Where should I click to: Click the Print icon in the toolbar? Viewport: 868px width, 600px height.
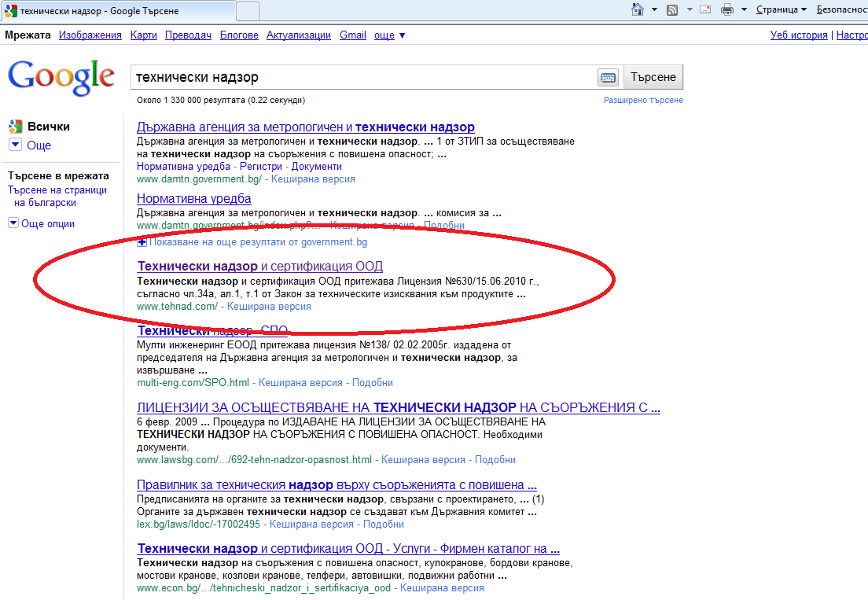[726, 9]
